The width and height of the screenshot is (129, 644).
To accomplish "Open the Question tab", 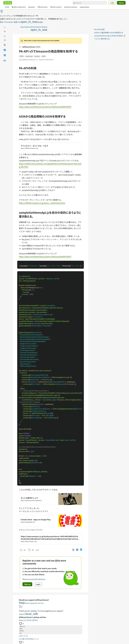I will (x=32, y=7).
